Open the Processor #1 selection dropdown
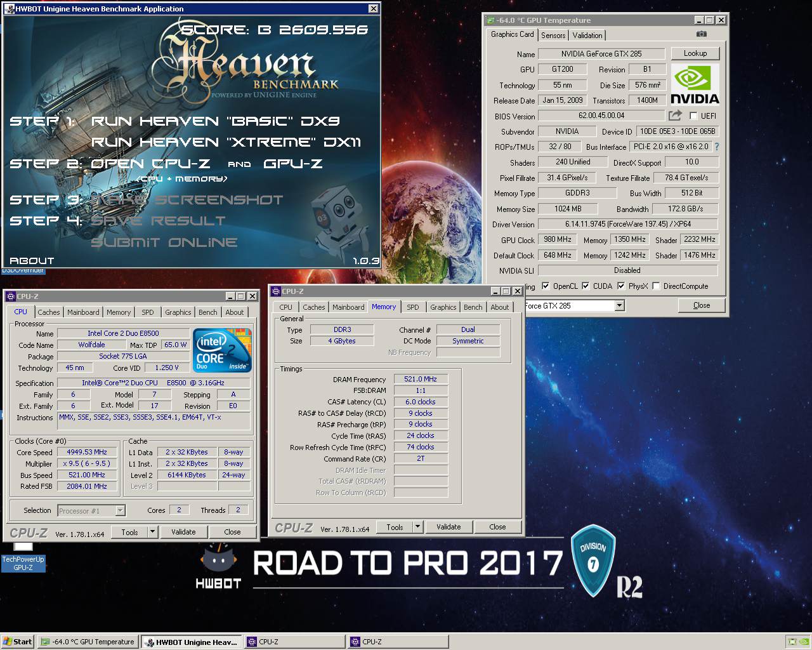Screen dimensions: 812x650 [x=120, y=510]
